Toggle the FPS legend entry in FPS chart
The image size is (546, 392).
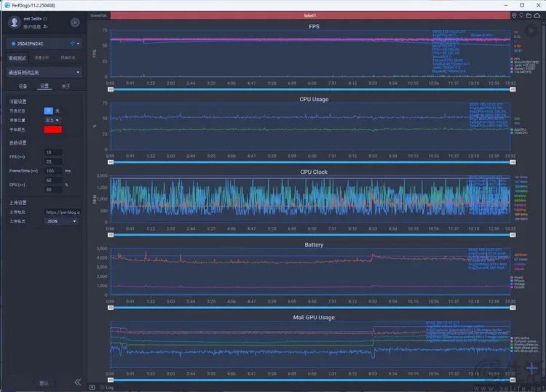515,59
